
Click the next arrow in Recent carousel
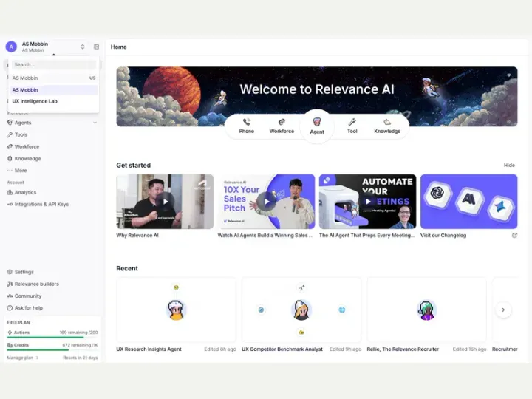coord(503,310)
